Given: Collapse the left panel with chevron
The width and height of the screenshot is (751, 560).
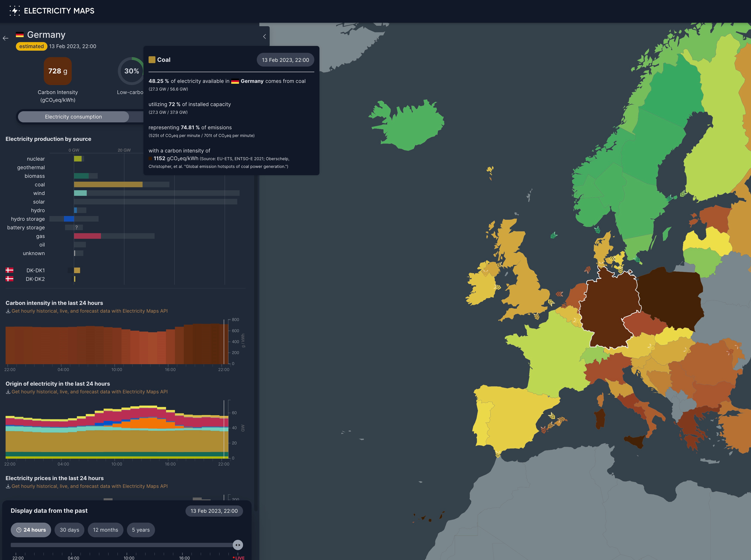Looking at the screenshot, I should pyautogui.click(x=264, y=37).
